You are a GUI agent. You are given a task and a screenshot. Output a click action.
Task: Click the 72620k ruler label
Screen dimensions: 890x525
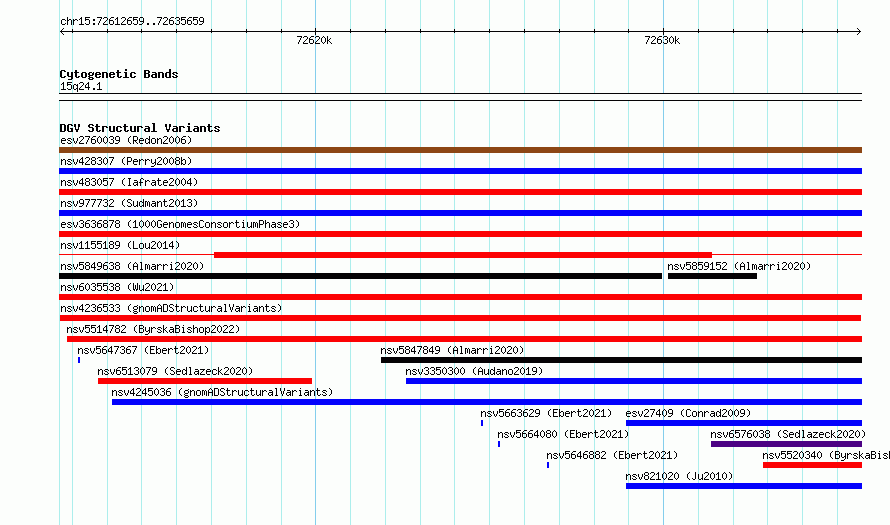[314, 40]
